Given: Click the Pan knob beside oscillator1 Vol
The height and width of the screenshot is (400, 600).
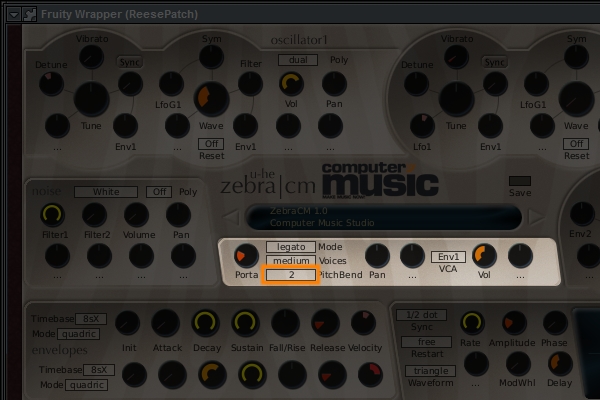Looking at the screenshot, I should 334,84.
